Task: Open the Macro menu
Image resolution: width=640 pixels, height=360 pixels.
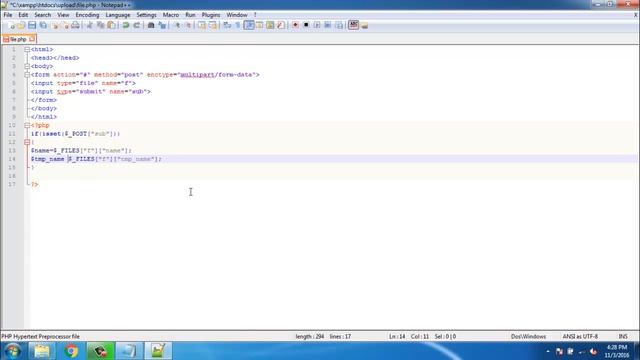Action: click(x=171, y=15)
